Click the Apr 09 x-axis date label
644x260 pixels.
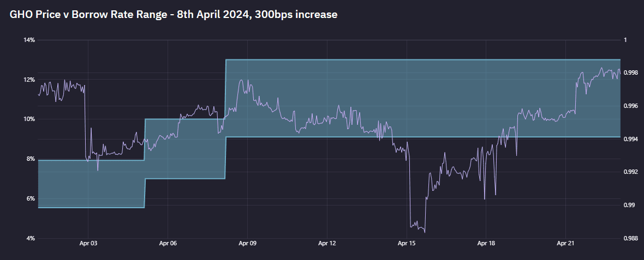(248, 244)
